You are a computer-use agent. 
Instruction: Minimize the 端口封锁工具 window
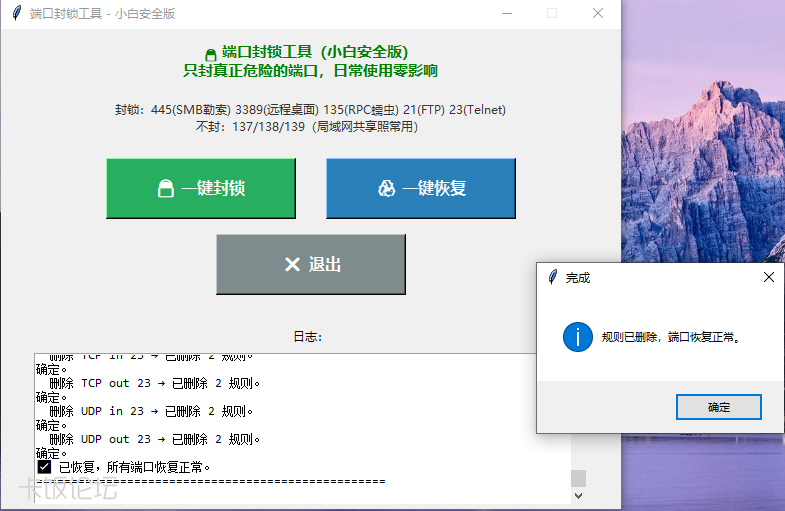pyautogui.click(x=507, y=14)
